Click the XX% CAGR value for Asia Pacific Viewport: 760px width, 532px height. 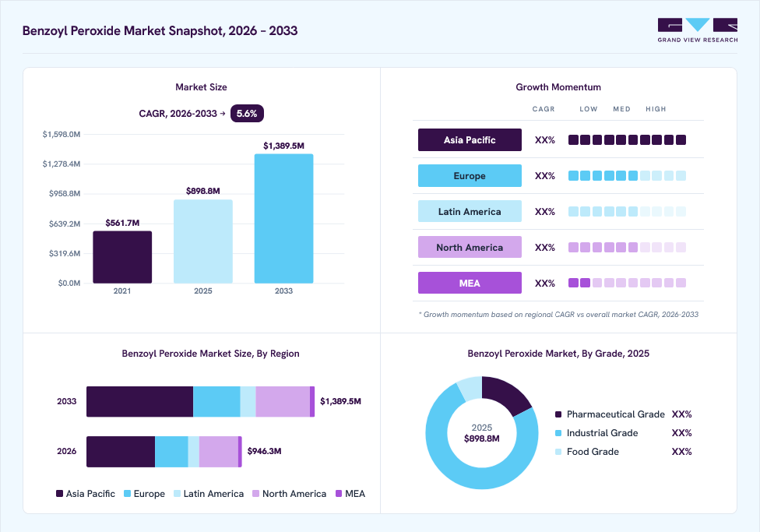[545, 140]
